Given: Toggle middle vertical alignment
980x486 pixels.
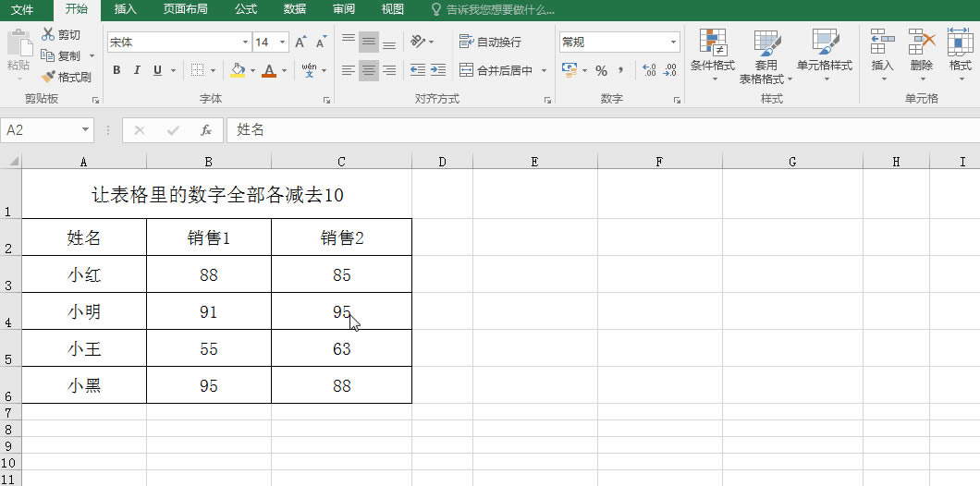Looking at the screenshot, I should 369,42.
